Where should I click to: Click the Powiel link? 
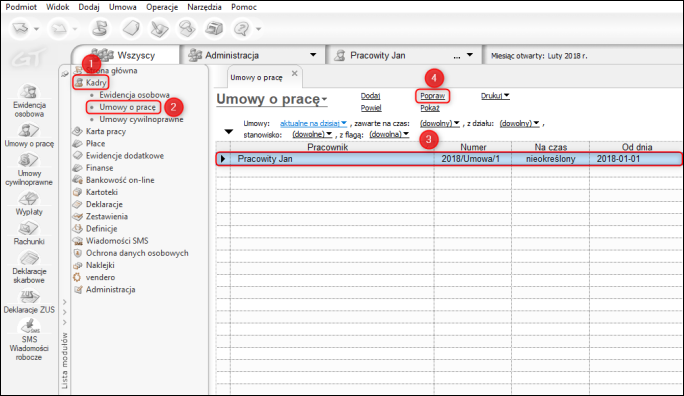tap(371, 108)
